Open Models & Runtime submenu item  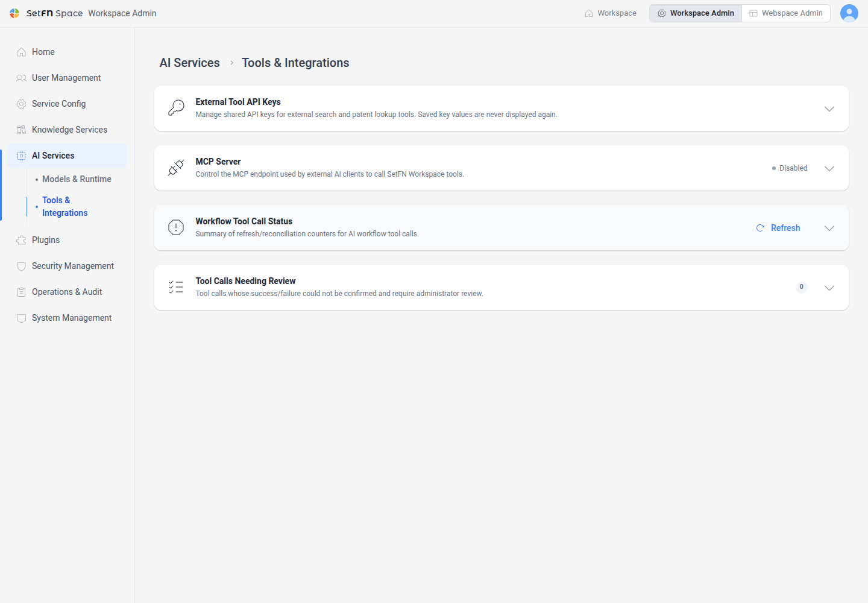click(x=77, y=179)
